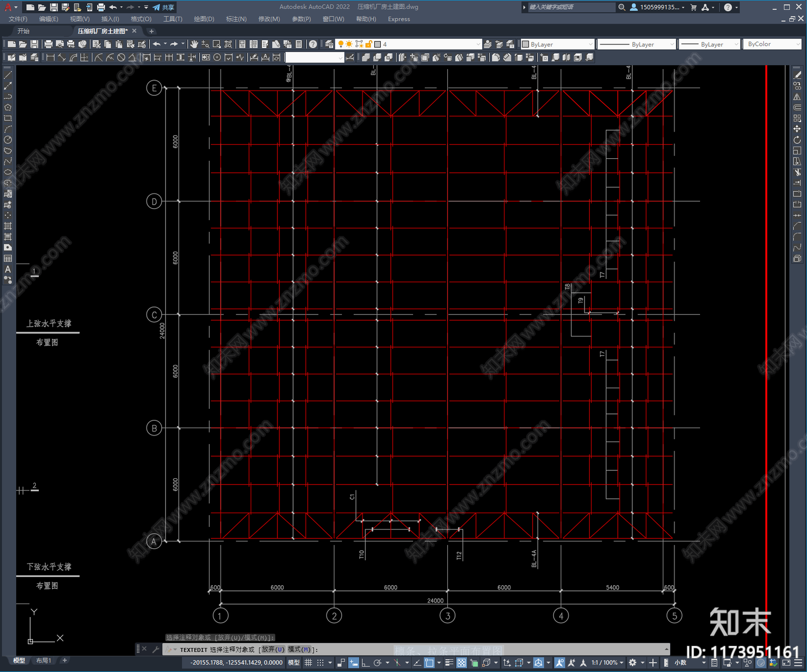Select the Polygon draw tool
Screen dimensions: 807x672
[x=8, y=107]
